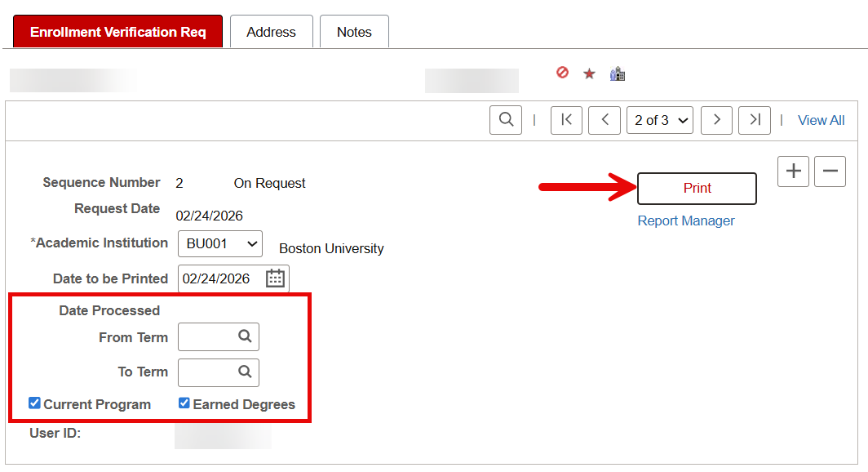Switch to the Notes tab
This screenshot has width=868, height=472.
tap(354, 32)
